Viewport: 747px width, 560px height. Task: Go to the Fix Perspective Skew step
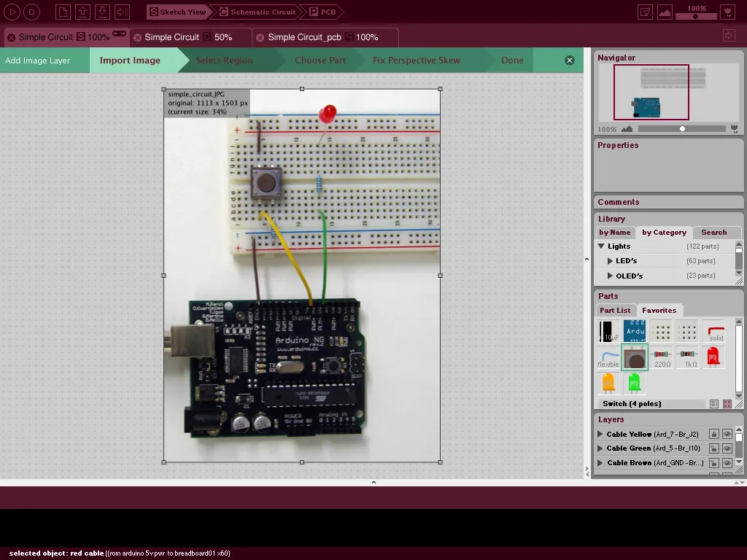417,61
